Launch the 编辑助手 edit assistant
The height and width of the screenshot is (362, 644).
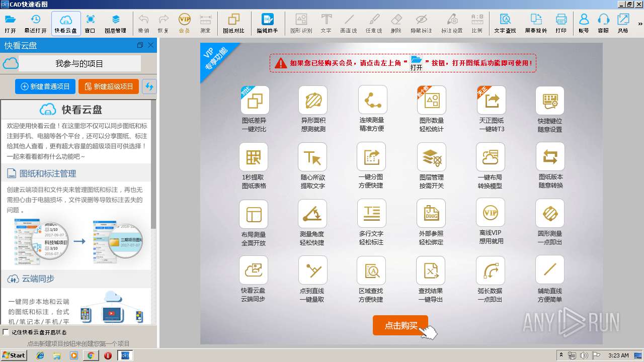267,24
